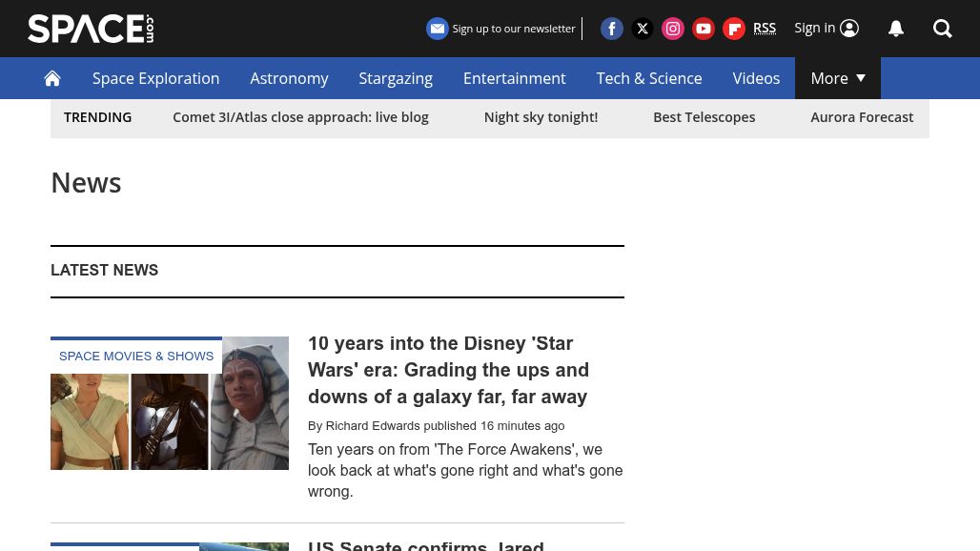Click Sign in account button
The image size is (980, 551).
coord(827,28)
